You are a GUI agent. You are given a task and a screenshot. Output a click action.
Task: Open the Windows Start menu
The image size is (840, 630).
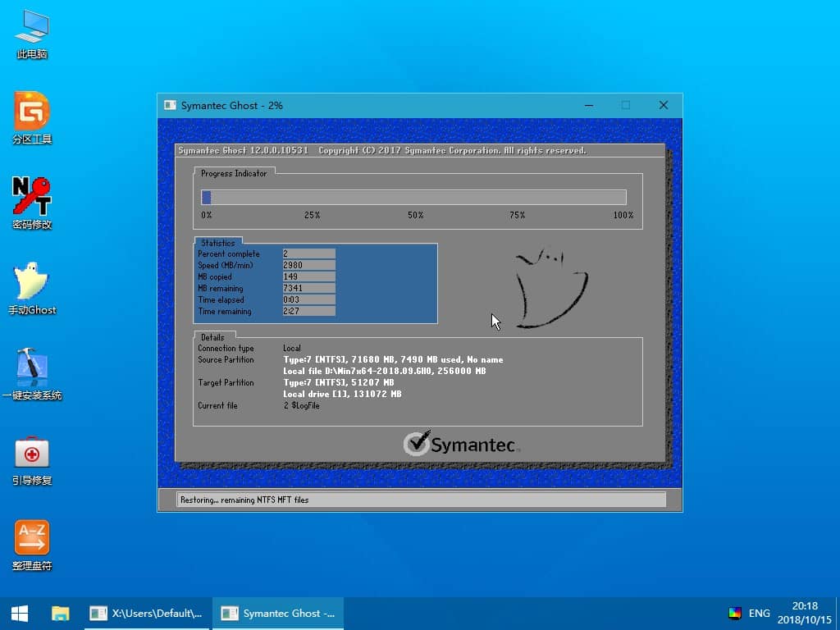[x=18, y=613]
